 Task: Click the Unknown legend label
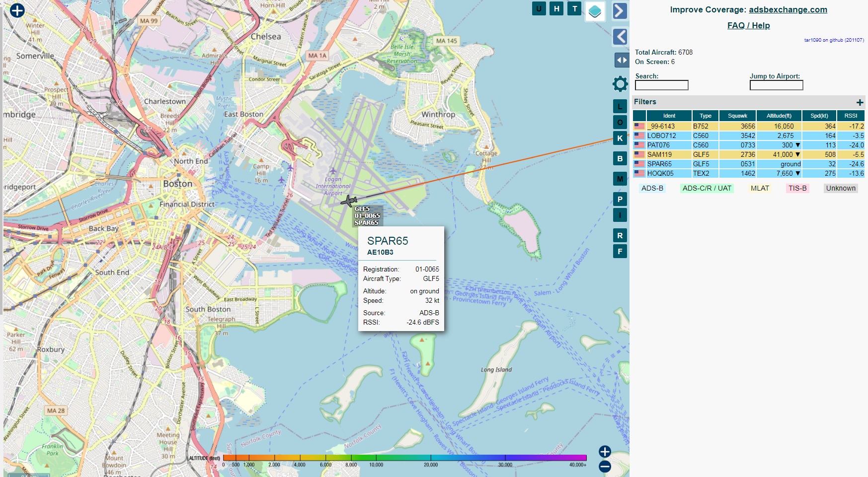pyautogui.click(x=841, y=188)
